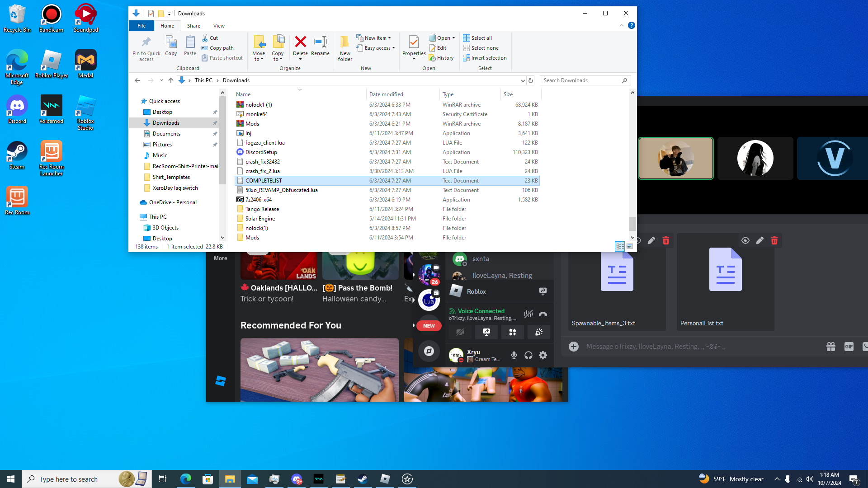Click the Delete icon in ribbon
868x488 pixels.
coord(300,42)
